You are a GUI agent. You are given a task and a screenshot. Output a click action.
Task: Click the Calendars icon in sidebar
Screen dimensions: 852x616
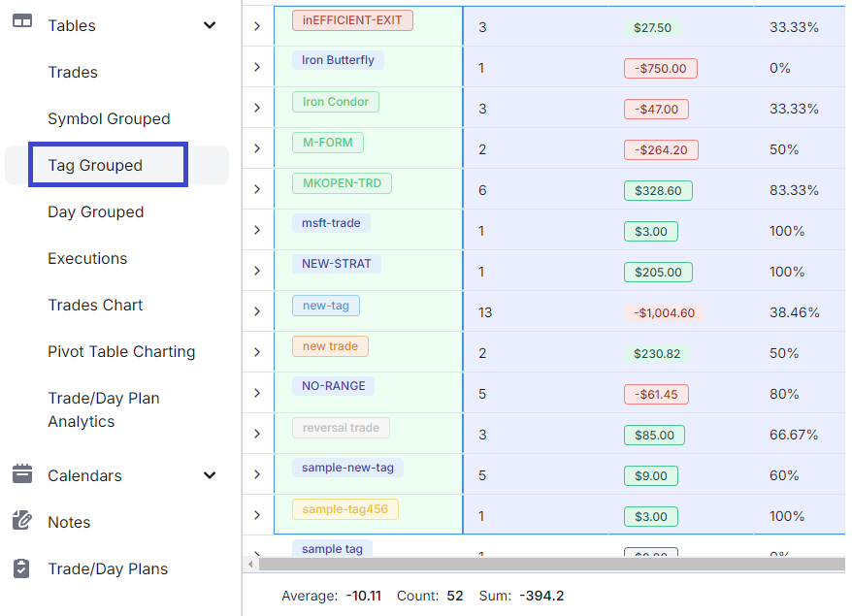point(22,474)
